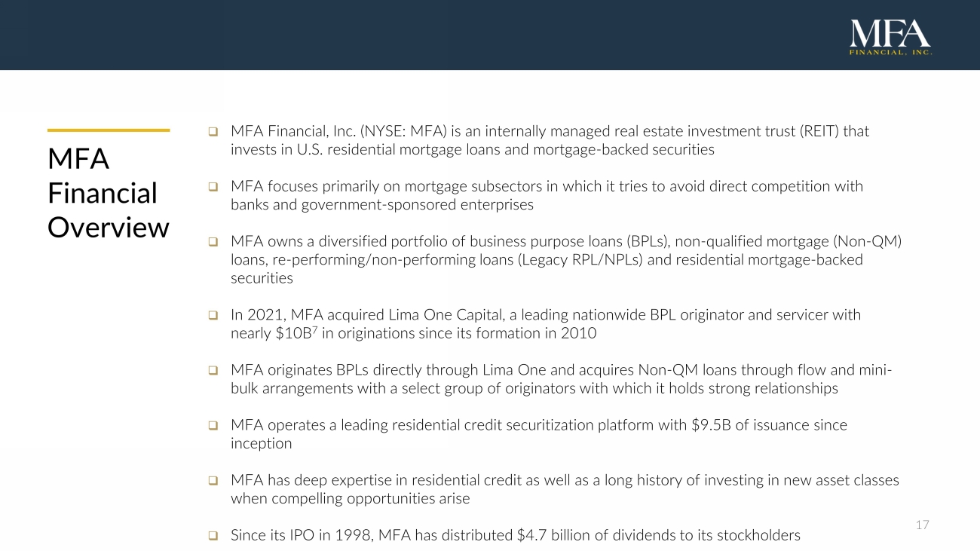Click the square bullet beside "In 2021, MFA acquired"
The height and width of the screenshot is (551, 980).
coord(213,315)
